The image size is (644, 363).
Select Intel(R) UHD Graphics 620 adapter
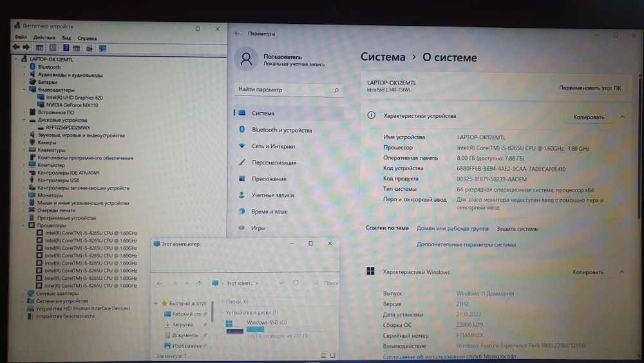[x=74, y=97]
